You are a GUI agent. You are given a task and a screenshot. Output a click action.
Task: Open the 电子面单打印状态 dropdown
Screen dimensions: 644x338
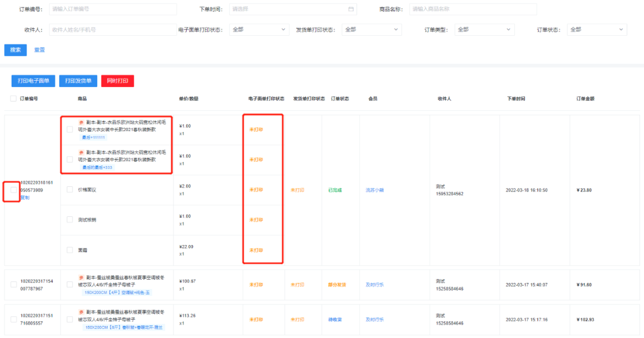259,29
